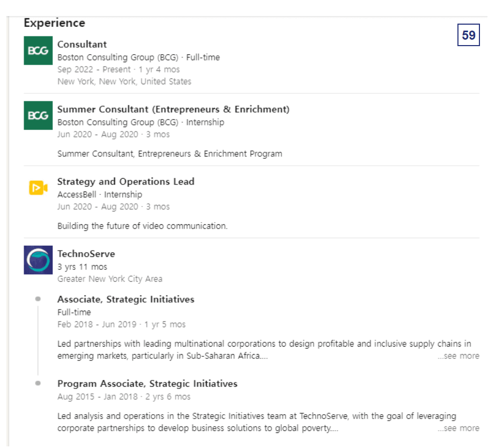Click AccessBell · Internship company text
Screen dimensions: 495x448
(x=100, y=195)
